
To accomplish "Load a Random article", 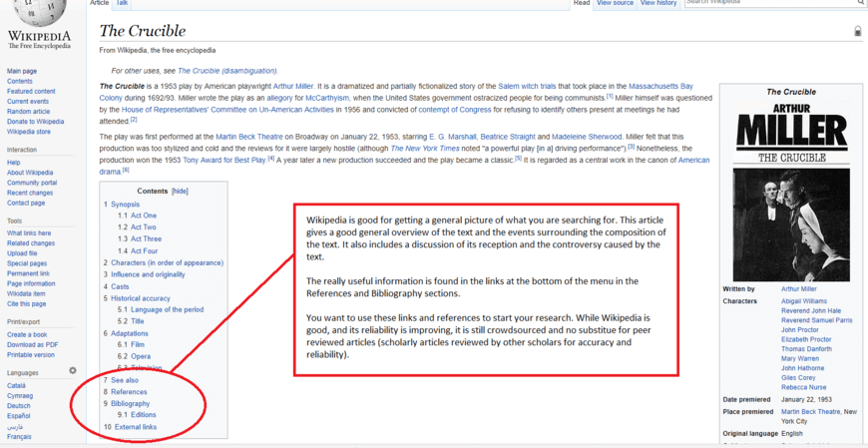I will (28, 112).
